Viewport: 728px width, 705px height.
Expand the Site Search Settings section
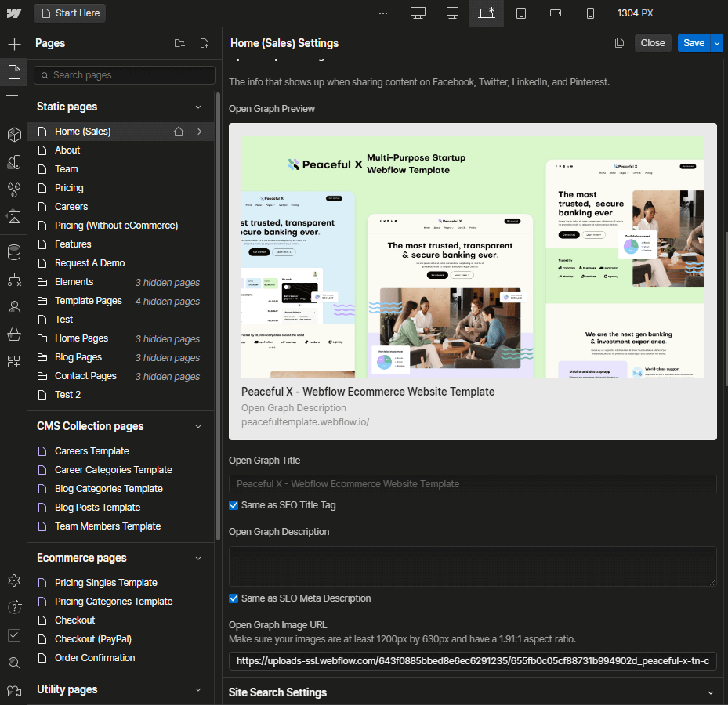(710, 692)
